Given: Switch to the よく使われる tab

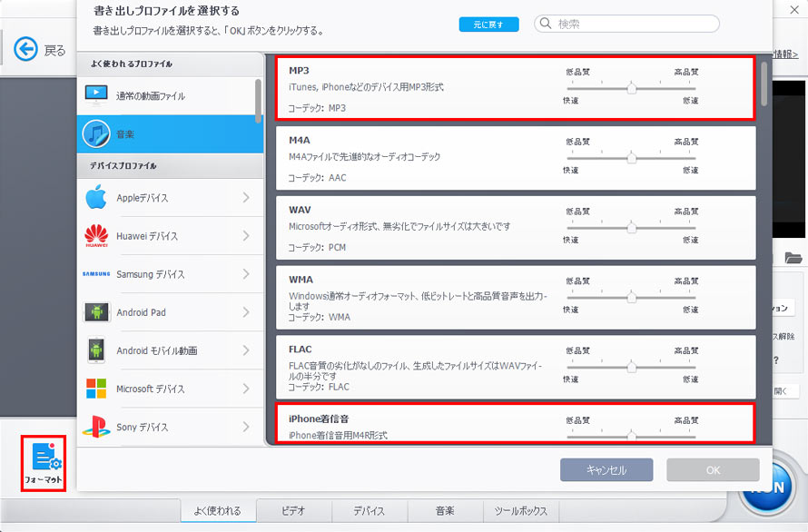Looking at the screenshot, I should (218, 510).
